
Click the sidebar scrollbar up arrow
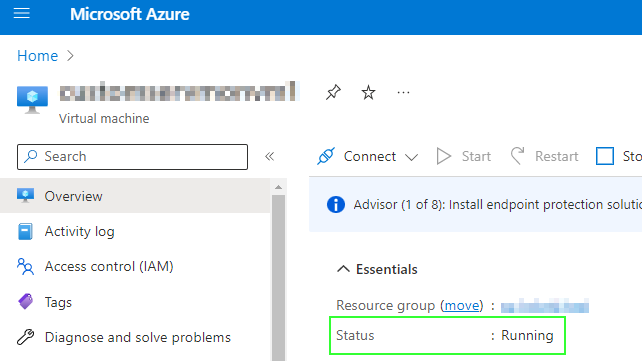click(x=278, y=187)
